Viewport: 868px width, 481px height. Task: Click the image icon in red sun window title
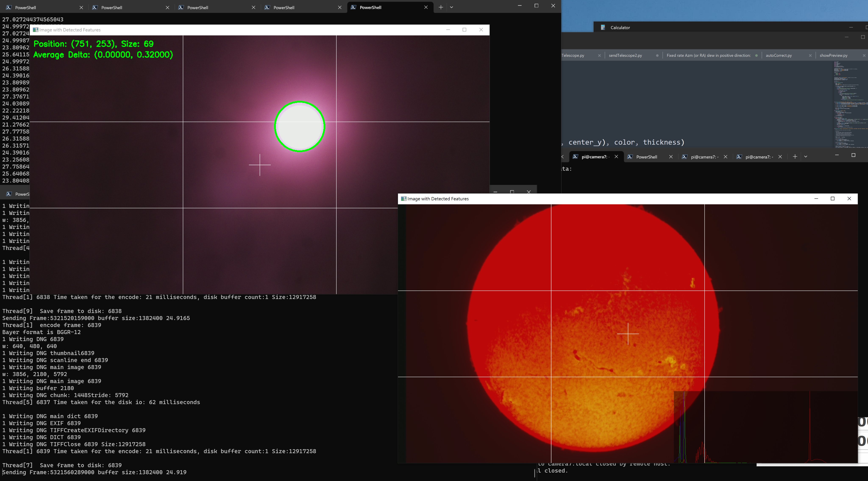coord(403,199)
